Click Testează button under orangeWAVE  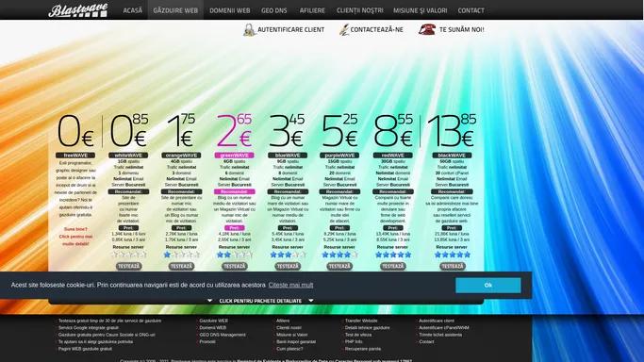(182, 267)
